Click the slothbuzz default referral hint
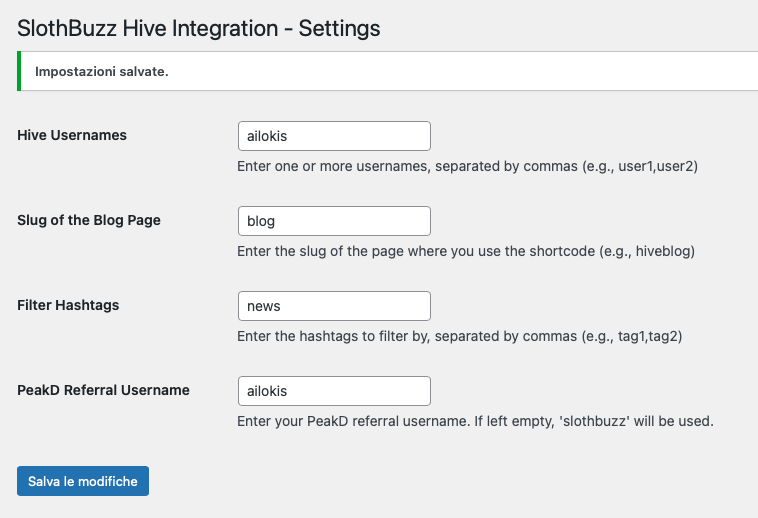 (x=475, y=421)
